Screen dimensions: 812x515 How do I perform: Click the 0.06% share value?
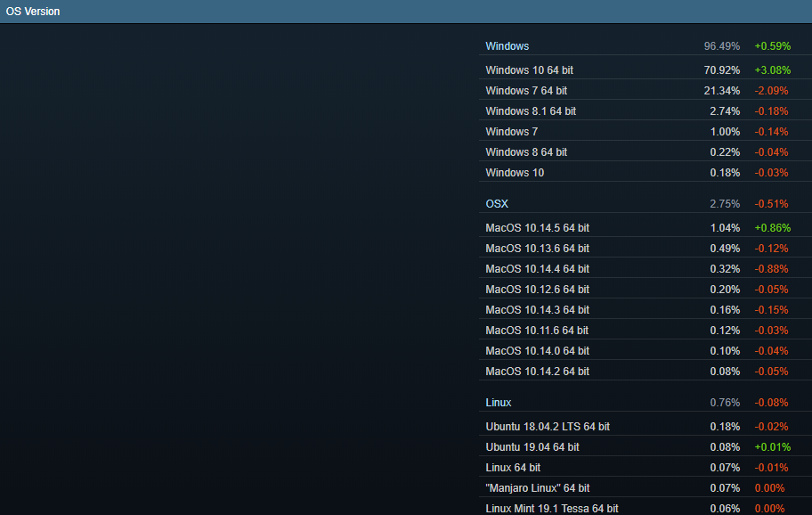(725, 508)
